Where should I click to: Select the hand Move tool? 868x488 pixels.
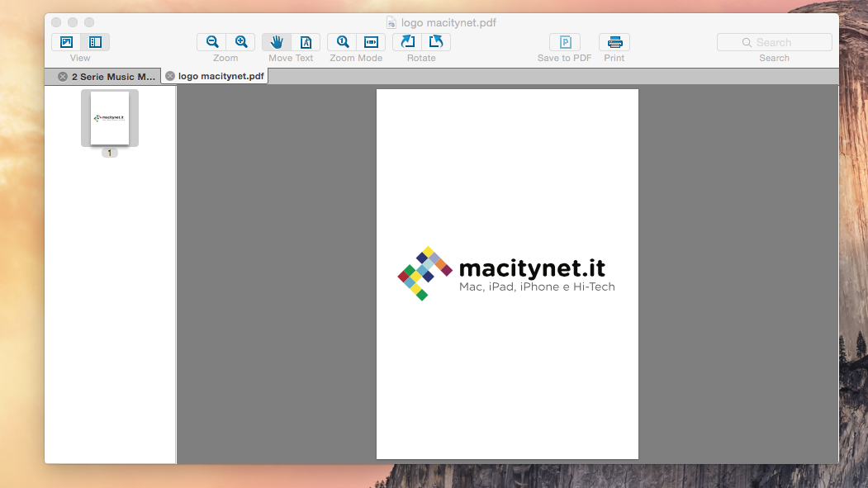(277, 42)
